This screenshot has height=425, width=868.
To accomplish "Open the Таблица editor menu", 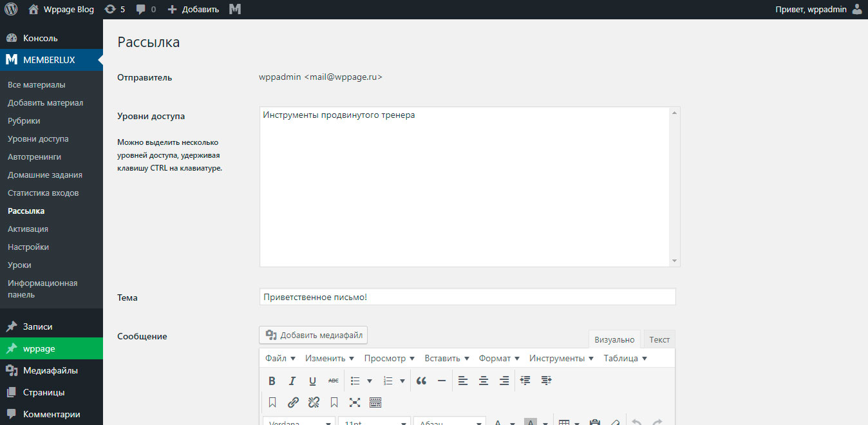I will click(x=625, y=359).
